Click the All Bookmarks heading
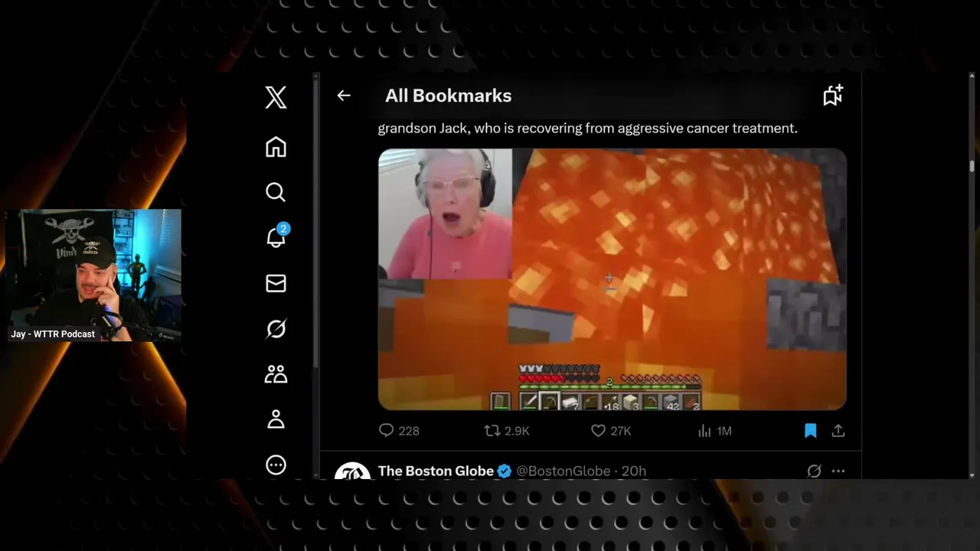Viewport: 980px width, 551px height. click(x=448, y=96)
